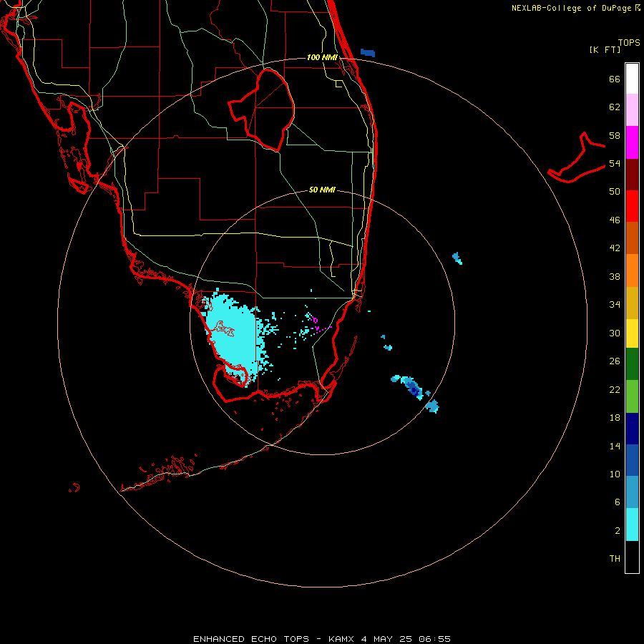Click the "100 NMI" range ring label

coord(322,57)
